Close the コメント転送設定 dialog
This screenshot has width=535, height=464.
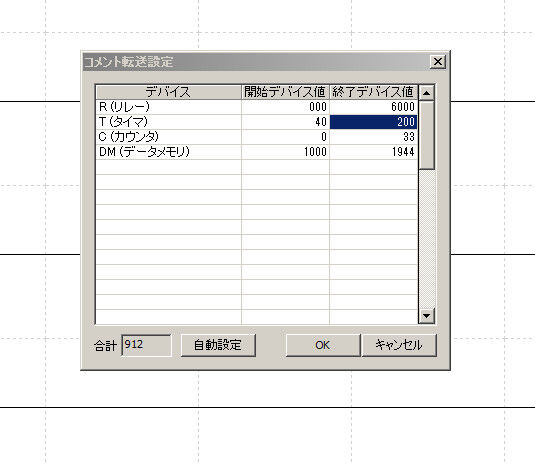[438, 62]
